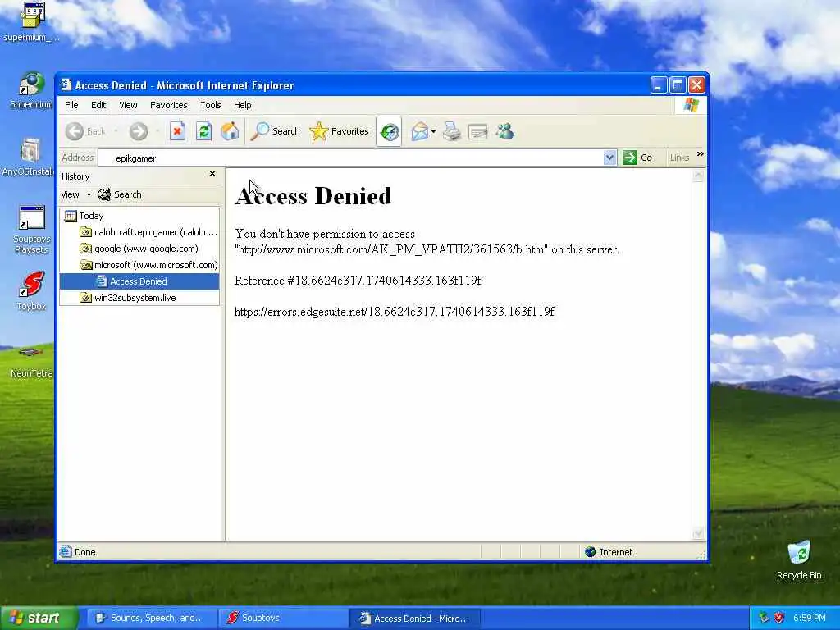Select the Toybox desktop shortcut
This screenshot has height=630, width=840.
pos(31,291)
